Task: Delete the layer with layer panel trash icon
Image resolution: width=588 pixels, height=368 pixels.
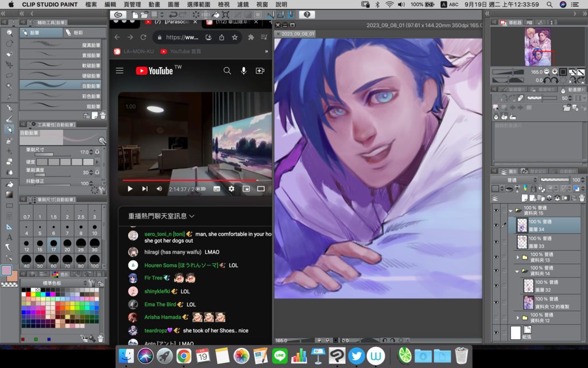Action: pos(582,198)
